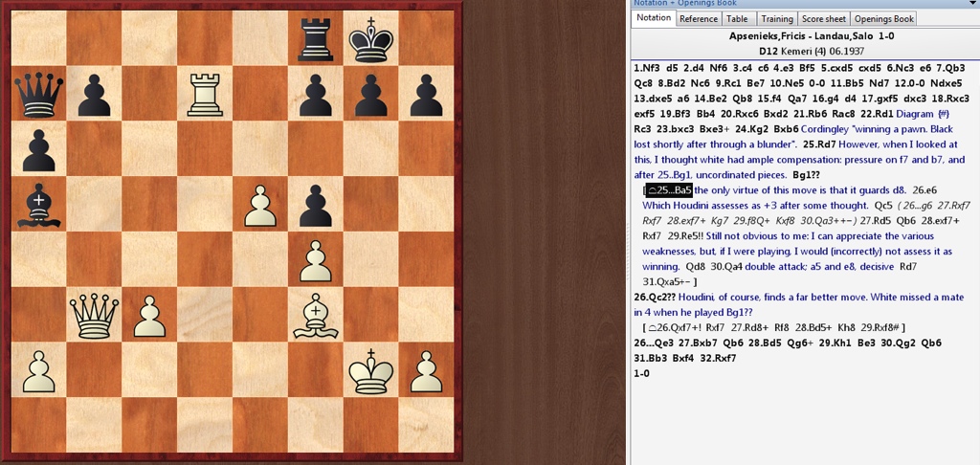The height and width of the screenshot is (465, 980).
Task: Show the Score sheet tab
Action: click(823, 18)
